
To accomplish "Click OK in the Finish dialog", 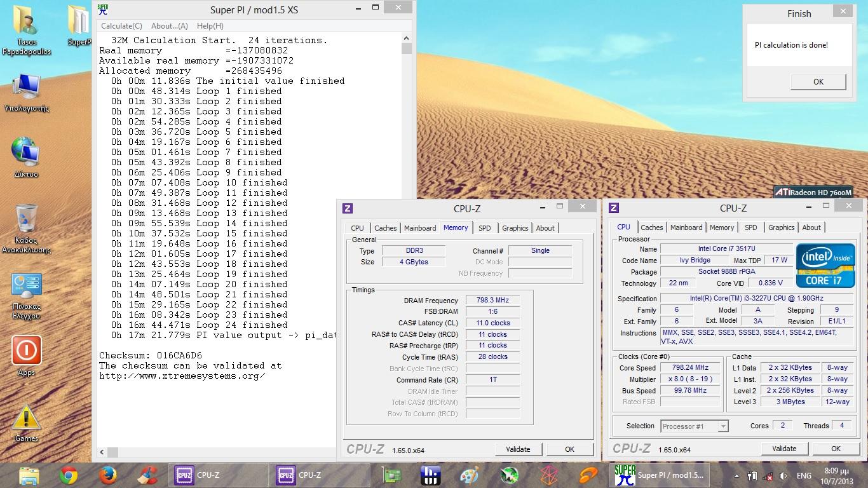I will coord(818,81).
